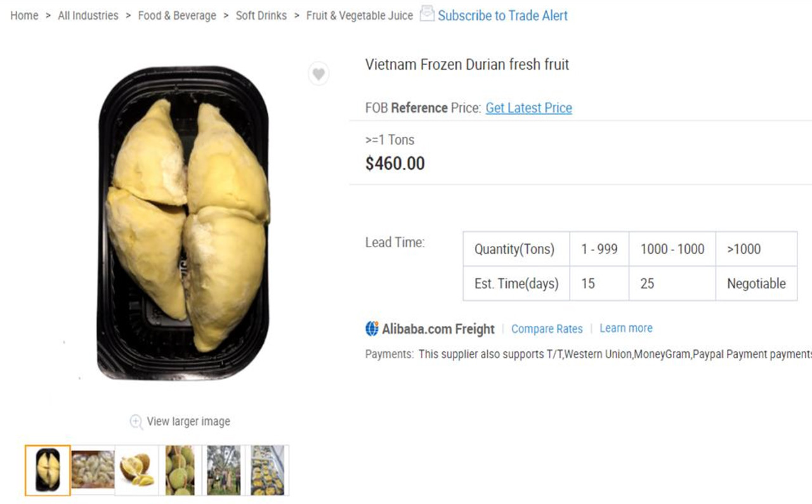Select third thumbnail of opened durian
Screen dimensions: 812x504
136,470
